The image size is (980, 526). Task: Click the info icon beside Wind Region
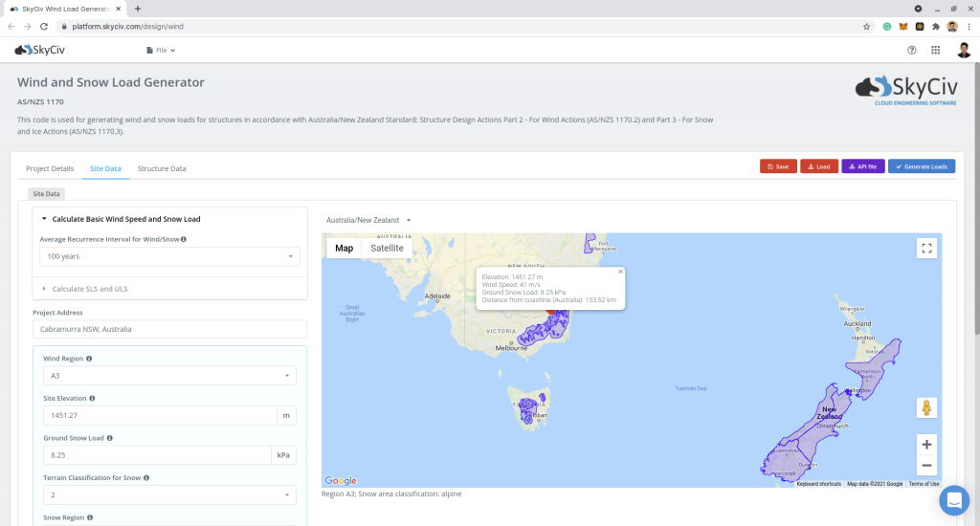click(89, 359)
